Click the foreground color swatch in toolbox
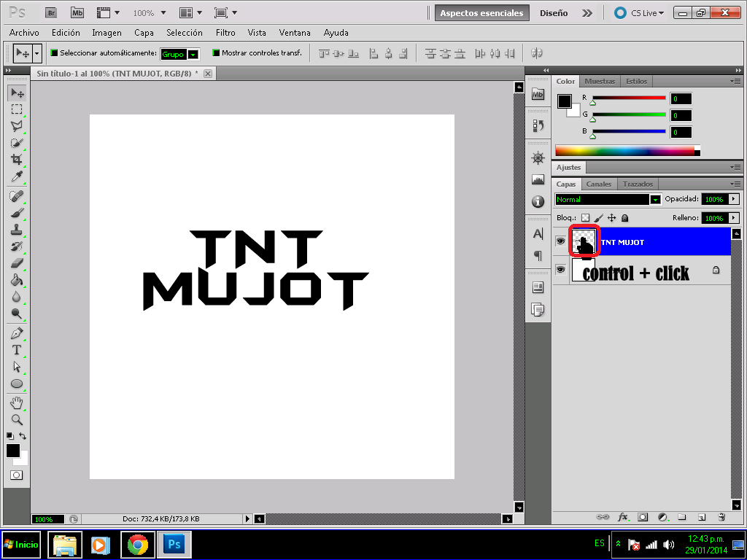 tap(12, 451)
